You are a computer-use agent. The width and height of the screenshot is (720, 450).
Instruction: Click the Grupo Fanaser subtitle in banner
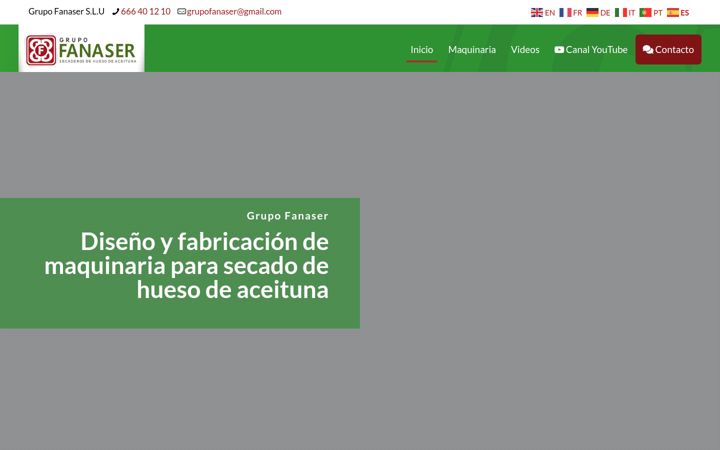click(287, 216)
